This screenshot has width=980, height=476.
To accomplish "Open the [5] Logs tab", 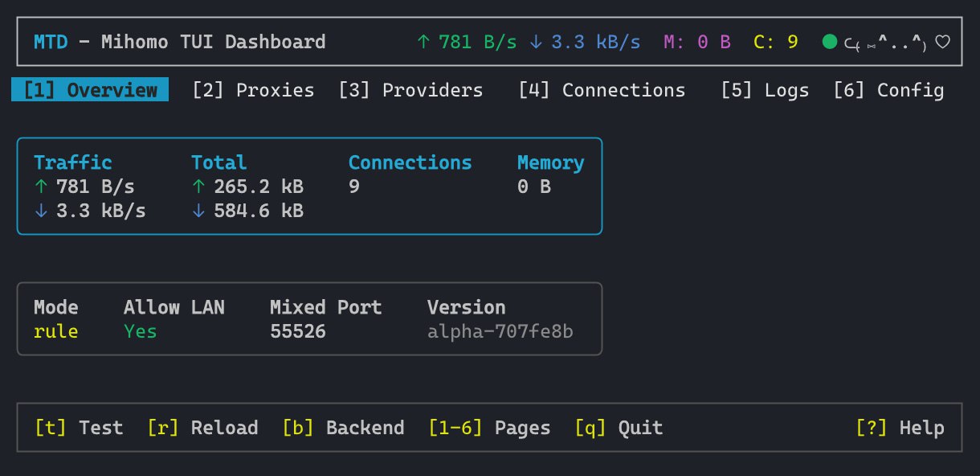I will (765, 90).
